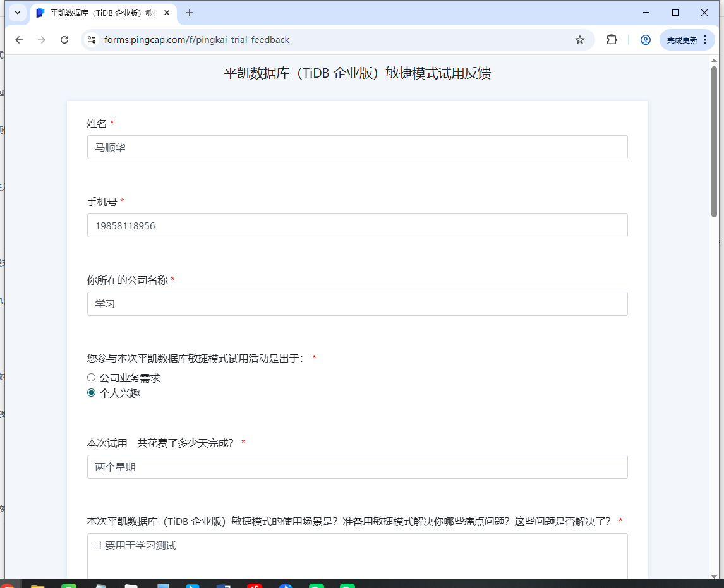Reload the page with refresh icon
Viewport: 724px width, 588px height.
click(x=64, y=40)
